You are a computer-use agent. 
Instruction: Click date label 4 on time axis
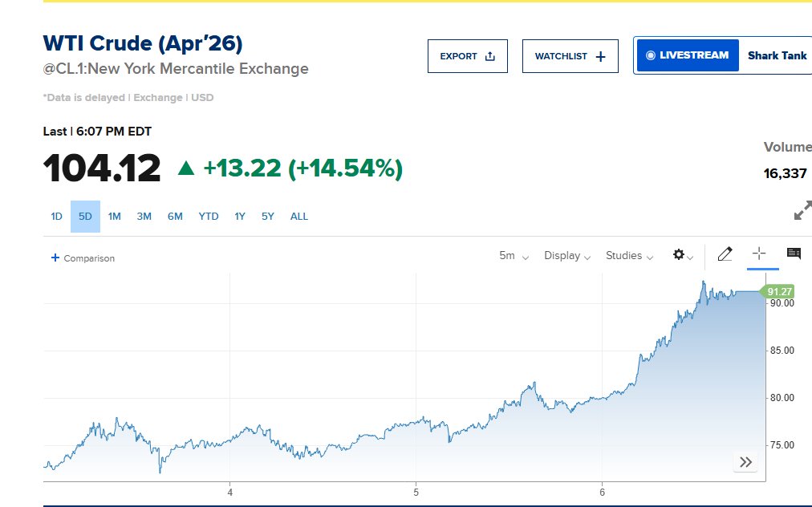(x=230, y=493)
